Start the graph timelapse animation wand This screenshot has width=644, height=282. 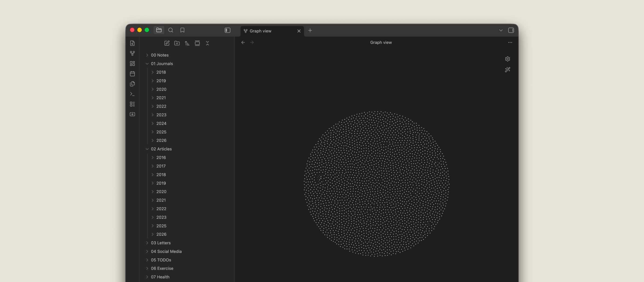pyautogui.click(x=508, y=70)
